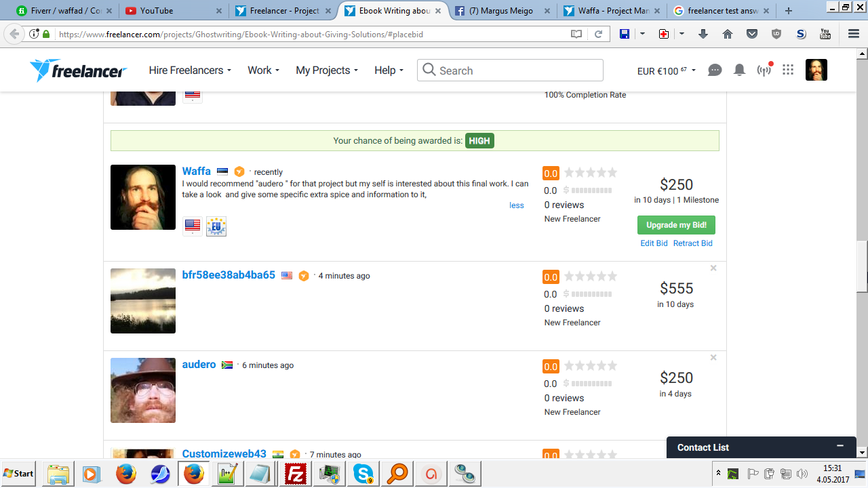Switch to the Margus Meigo Facebook tab
868x488 pixels.
[x=502, y=11]
